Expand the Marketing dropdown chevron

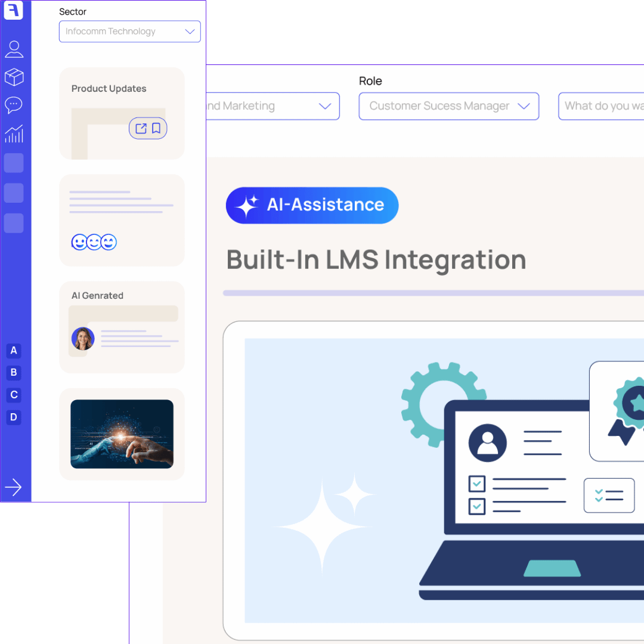point(325,106)
